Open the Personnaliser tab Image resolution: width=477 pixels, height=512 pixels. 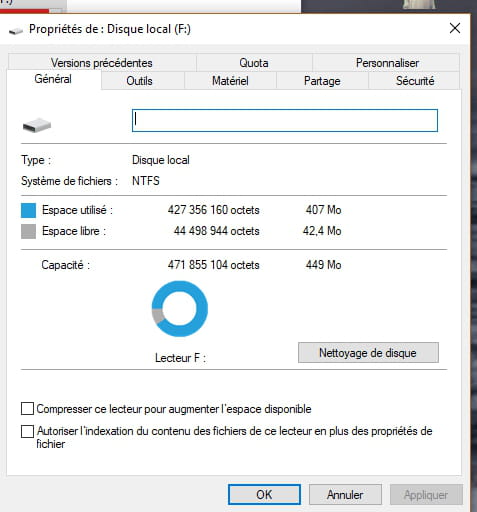387,63
